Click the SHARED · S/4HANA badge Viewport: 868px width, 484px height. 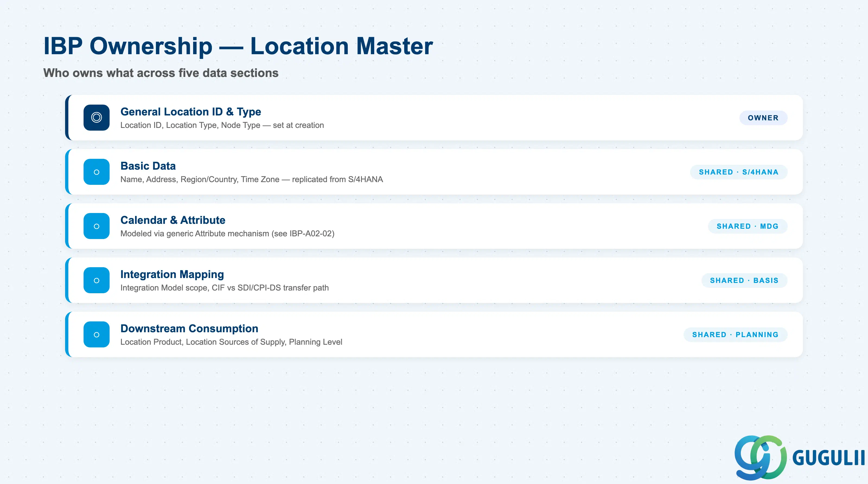739,172
